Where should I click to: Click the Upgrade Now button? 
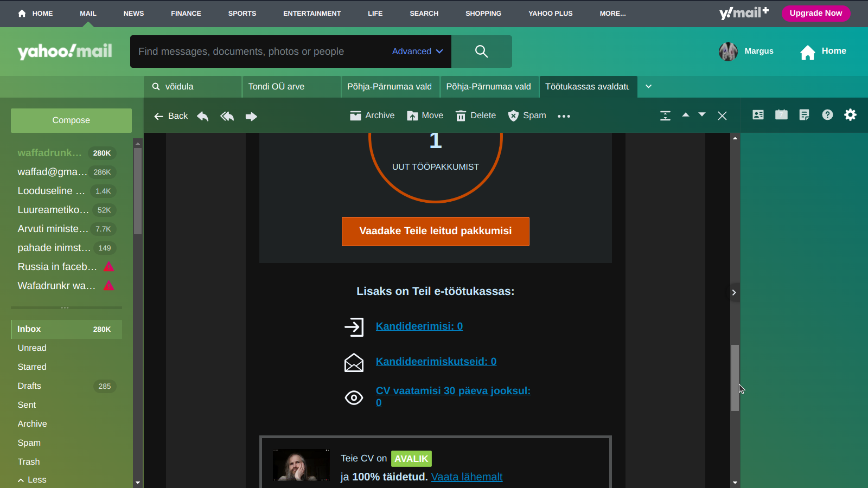(x=816, y=13)
